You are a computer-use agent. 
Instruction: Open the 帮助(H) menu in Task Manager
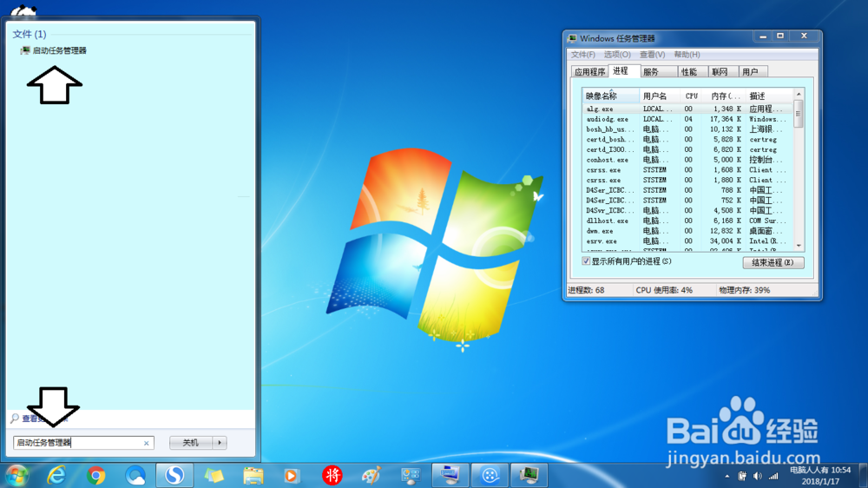pyautogui.click(x=687, y=55)
